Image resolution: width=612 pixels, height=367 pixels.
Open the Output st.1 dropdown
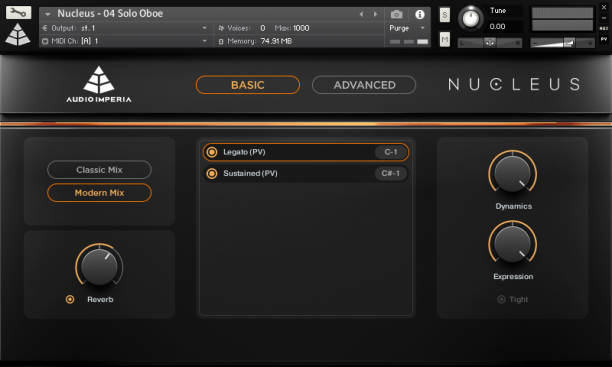click(205, 28)
